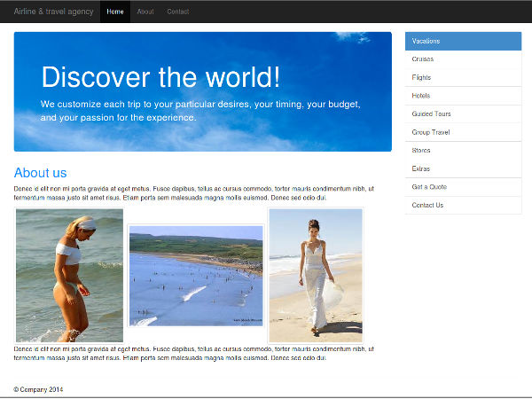Select Vacations in the sidebar list
The height and width of the screenshot is (399, 532).
(x=463, y=41)
